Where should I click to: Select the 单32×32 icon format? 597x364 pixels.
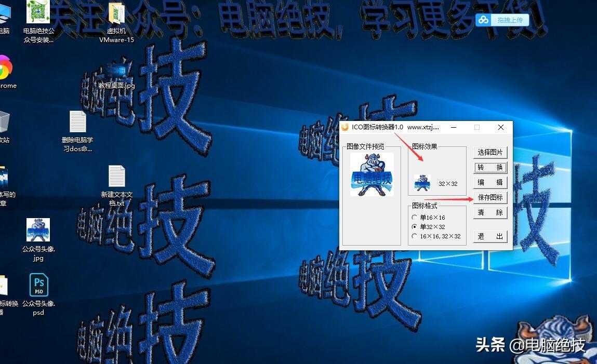(429, 227)
